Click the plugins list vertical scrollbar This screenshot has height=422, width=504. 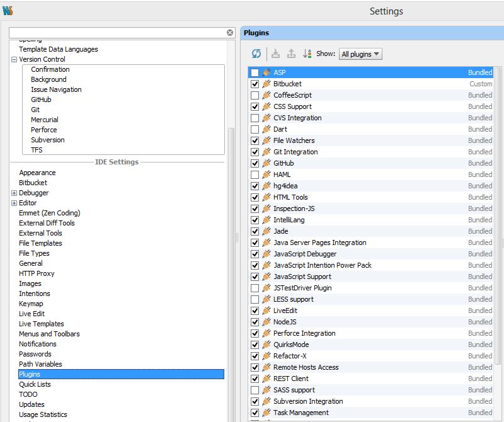point(498,215)
